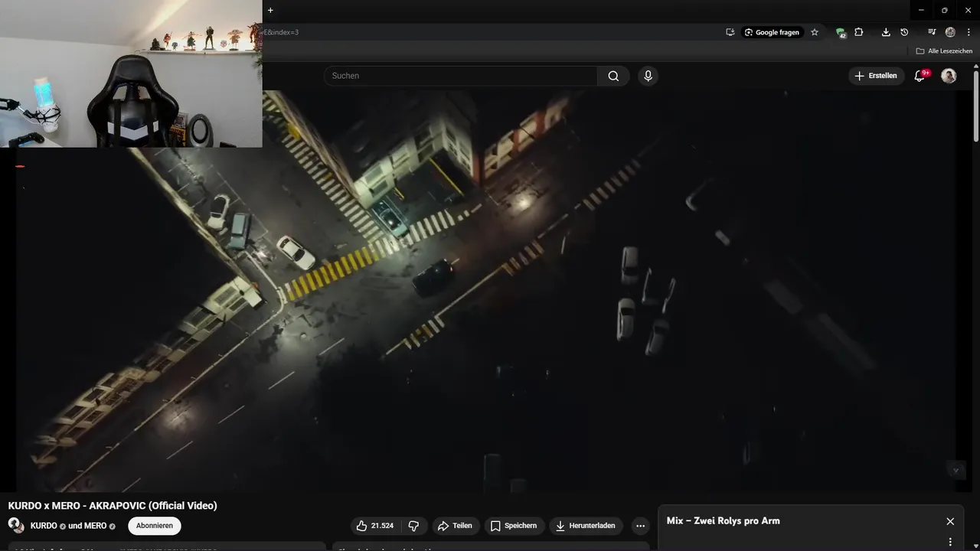Click the install app icon in address bar
This screenshot has width=980, height=551.
(730, 32)
